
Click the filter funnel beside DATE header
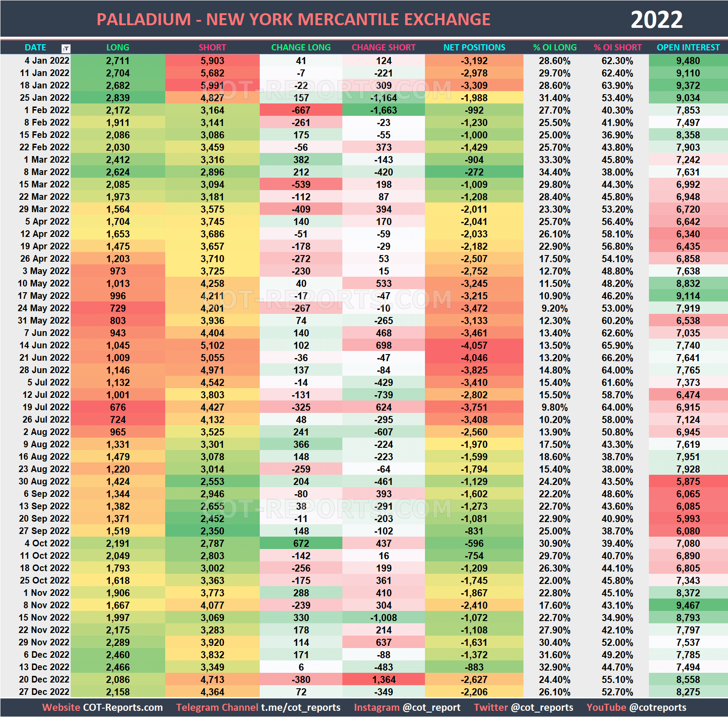65,47
